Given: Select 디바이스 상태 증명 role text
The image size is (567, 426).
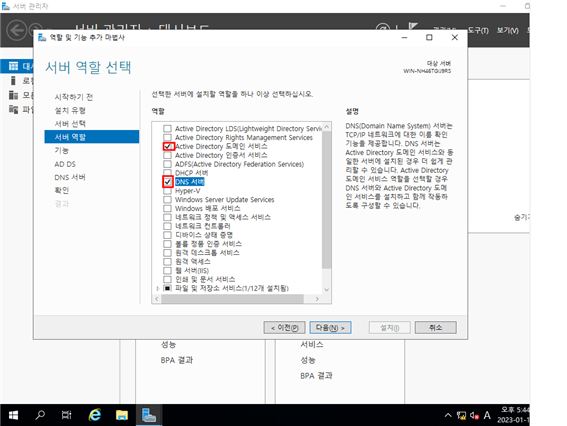Looking at the screenshot, I should click(204, 235).
